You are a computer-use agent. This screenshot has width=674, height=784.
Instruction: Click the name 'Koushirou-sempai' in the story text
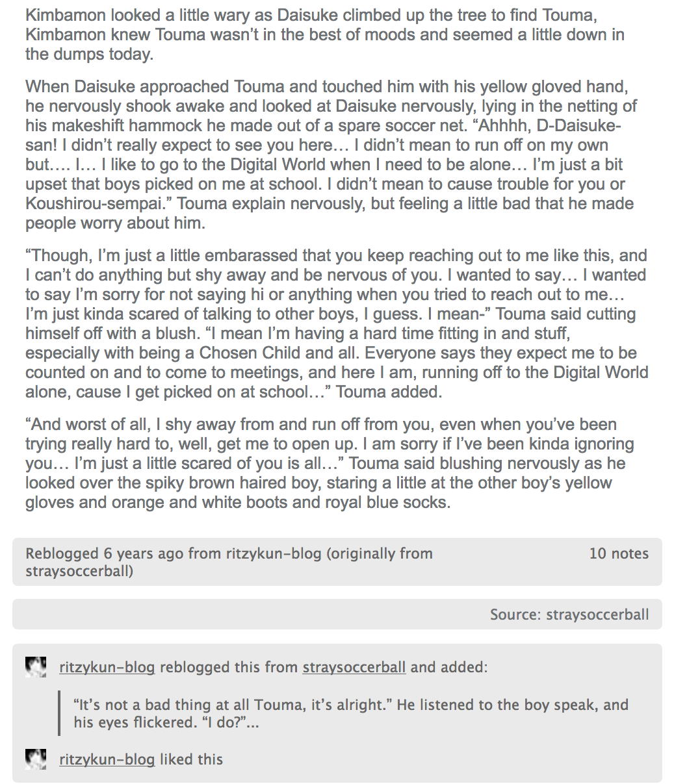[x=97, y=203]
